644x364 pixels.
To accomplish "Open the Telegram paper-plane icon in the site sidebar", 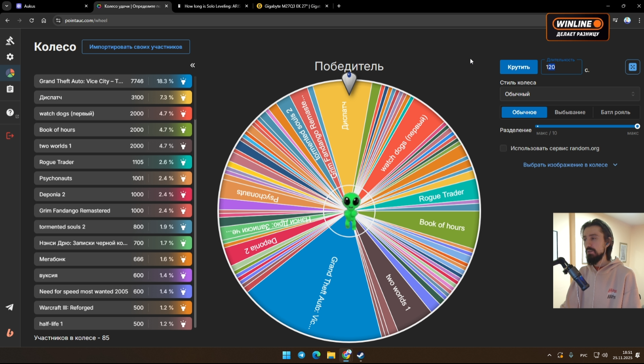I will 10,307.
